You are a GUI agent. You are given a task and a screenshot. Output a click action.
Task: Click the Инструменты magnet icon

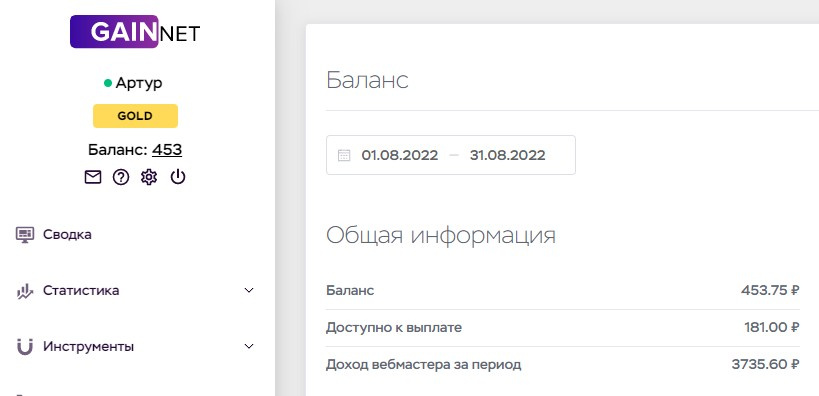point(25,347)
